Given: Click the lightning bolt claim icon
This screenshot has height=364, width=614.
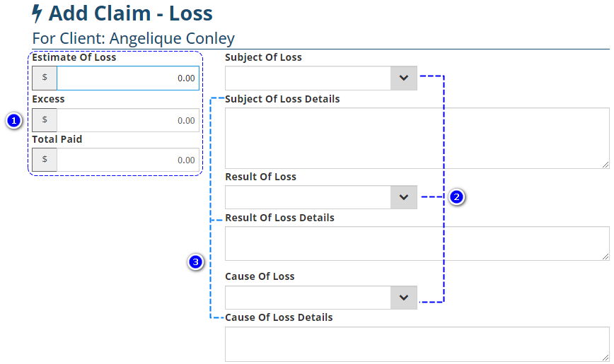Looking at the screenshot, I should click(37, 13).
